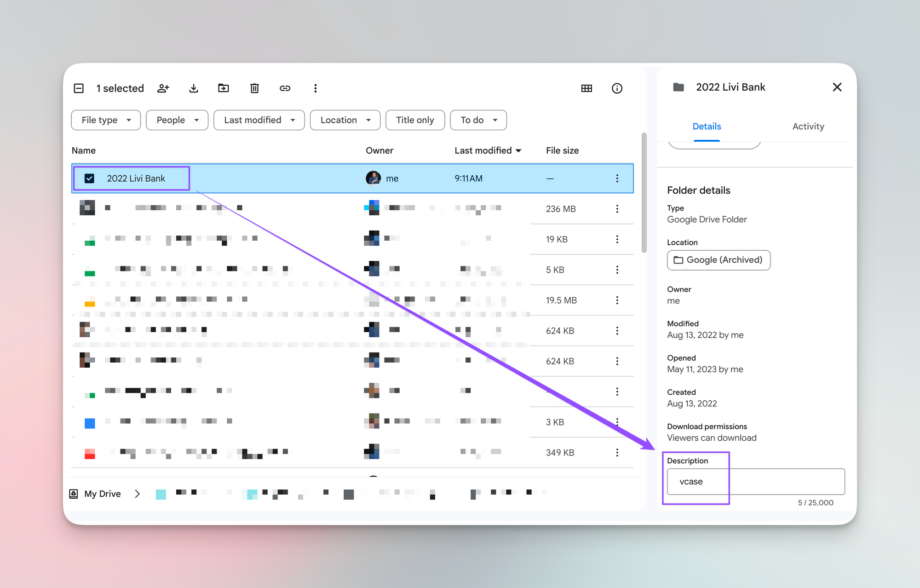Uncheck the 2022 Livi Bank checkbox
The height and width of the screenshot is (588, 920).
(x=90, y=179)
